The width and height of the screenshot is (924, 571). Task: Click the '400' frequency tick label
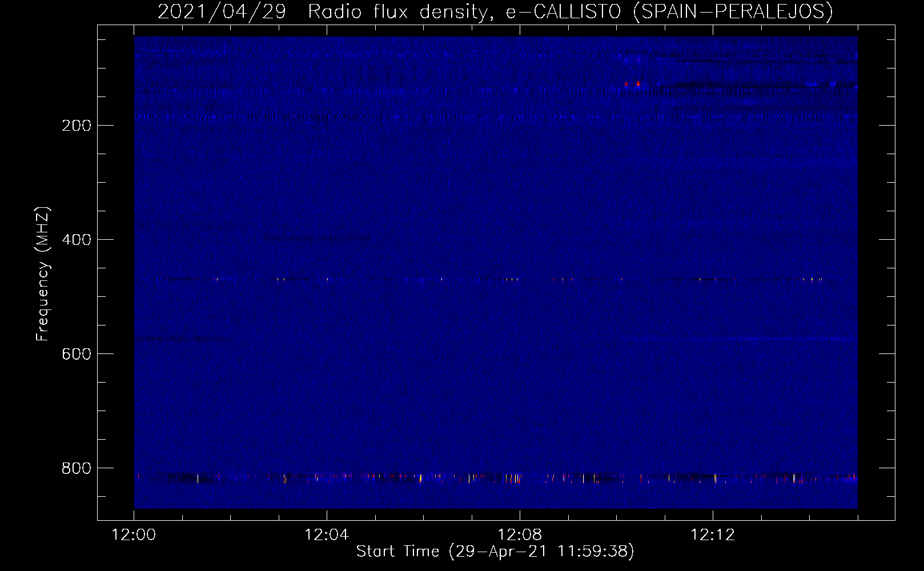tap(77, 240)
